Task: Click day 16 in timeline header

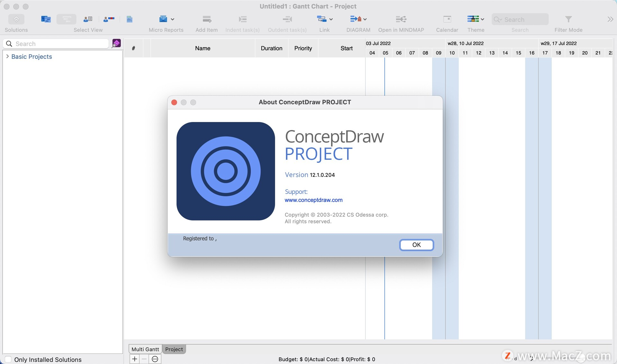Action: [532, 53]
